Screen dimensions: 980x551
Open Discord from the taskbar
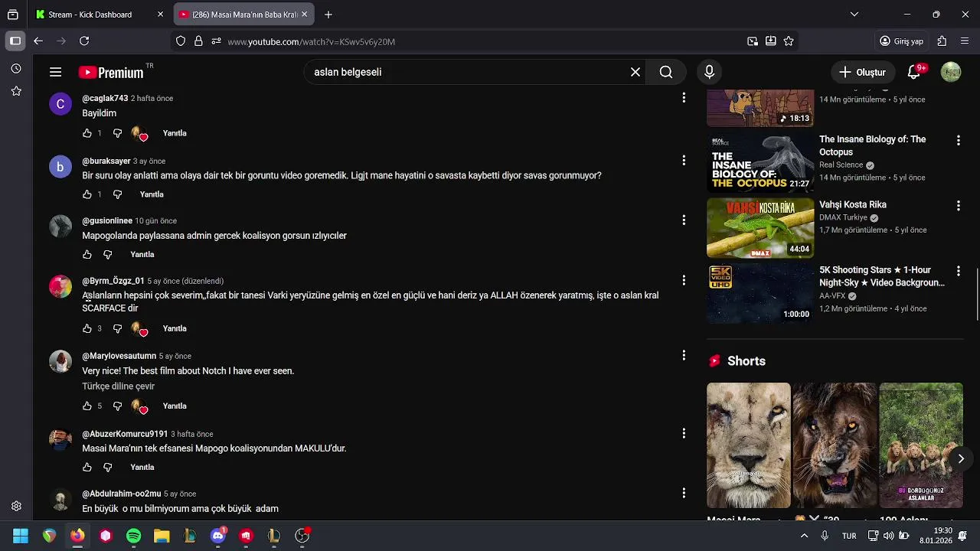[x=217, y=536]
